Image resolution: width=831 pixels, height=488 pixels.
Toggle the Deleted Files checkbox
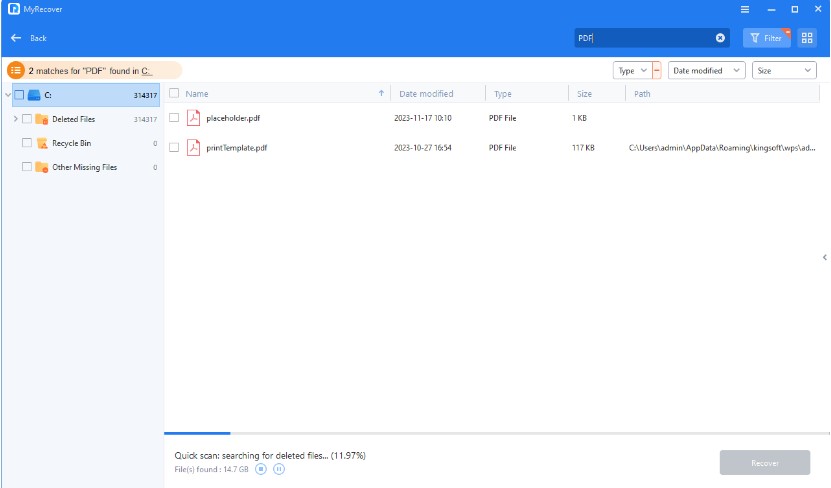(26, 119)
